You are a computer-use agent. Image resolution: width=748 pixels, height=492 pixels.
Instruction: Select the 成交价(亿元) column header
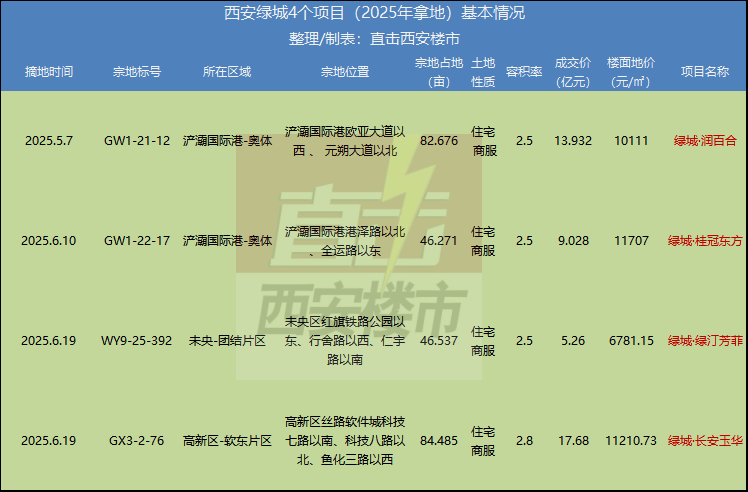573,72
